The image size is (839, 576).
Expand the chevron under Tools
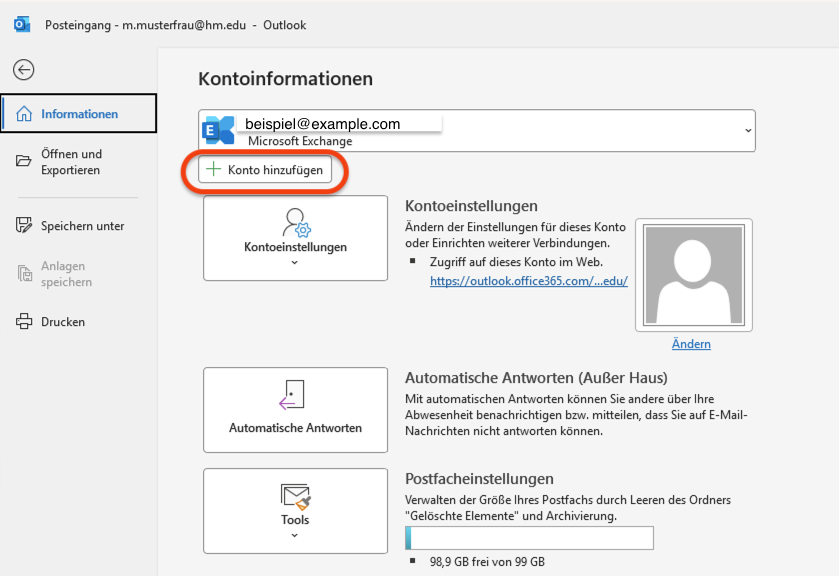pos(294,535)
